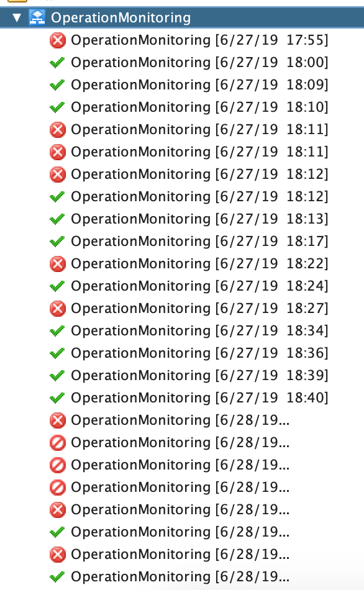364x590 pixels.
Task: Select OperationMonitoring run from 18:17
Action: (x=199, y=241)
